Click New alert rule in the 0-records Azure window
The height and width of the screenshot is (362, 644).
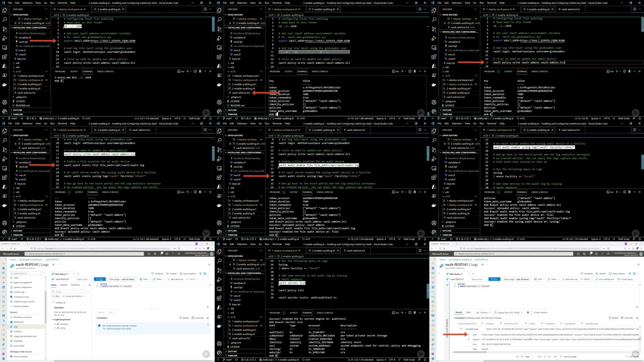(176, 279)
